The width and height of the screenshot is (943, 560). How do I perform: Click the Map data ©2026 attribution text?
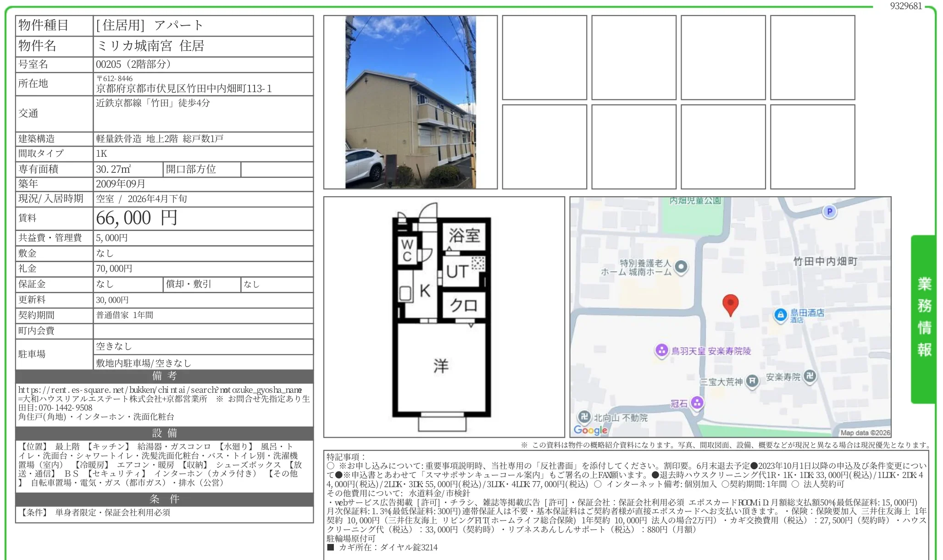(865, 433)
